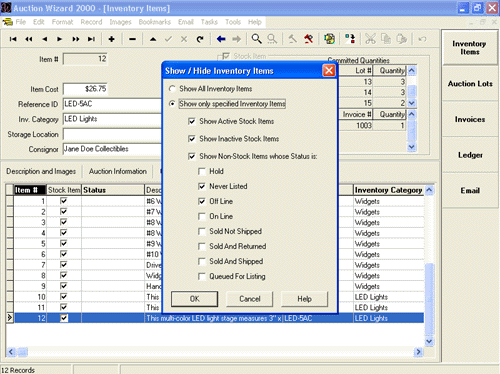Click the Item Cost input field

point(85,89)
